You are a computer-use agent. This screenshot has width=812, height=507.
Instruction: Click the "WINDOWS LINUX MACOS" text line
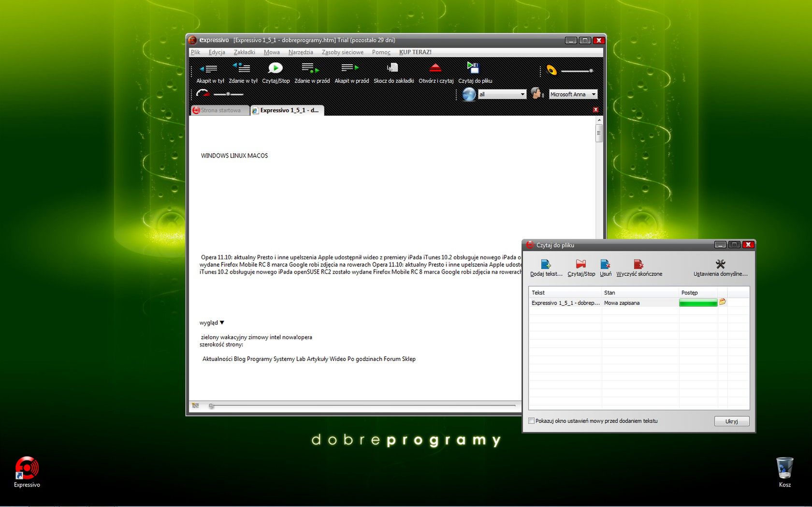pyautogui.click(x=234, y=156)
